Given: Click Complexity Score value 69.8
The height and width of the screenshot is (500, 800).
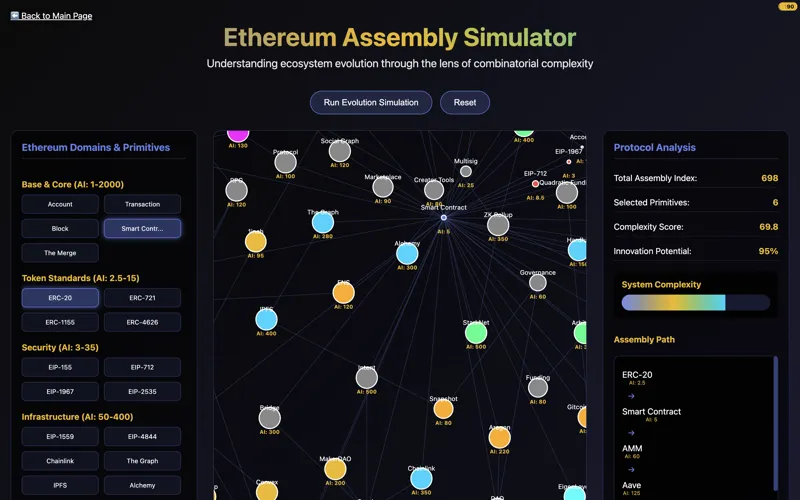Looking at the screenshot, I should click(x=768, y=227).
